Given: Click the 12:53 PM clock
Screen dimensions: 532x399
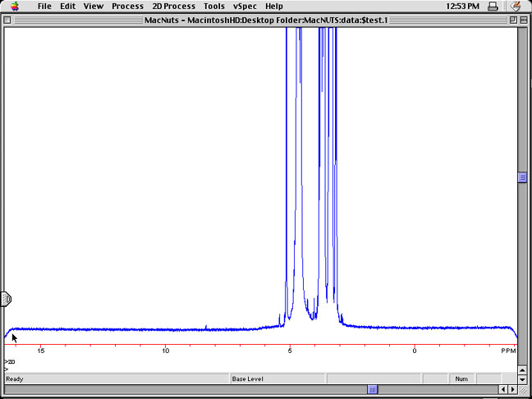Looking at the screenshot, I should (461, 6).
